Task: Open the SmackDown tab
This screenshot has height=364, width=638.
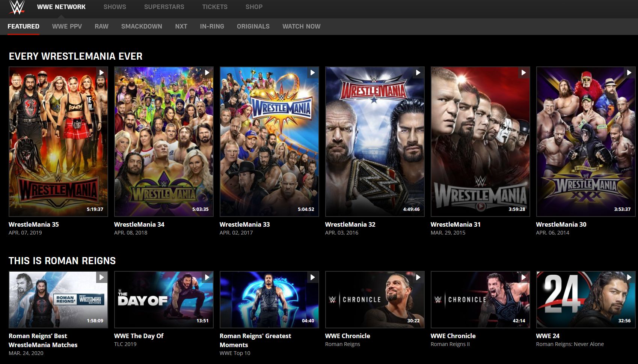Action: coord(142,26)
